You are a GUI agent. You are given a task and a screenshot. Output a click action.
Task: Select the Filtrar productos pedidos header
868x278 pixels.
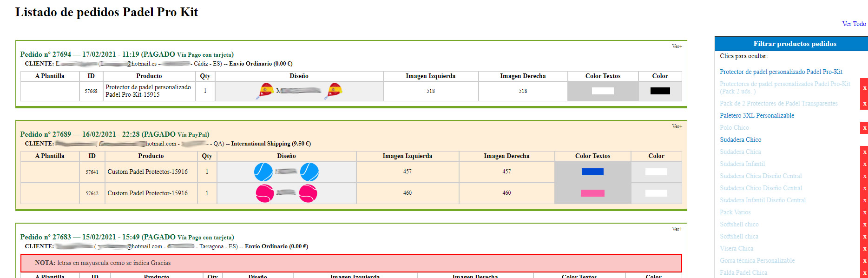point(795,44)
